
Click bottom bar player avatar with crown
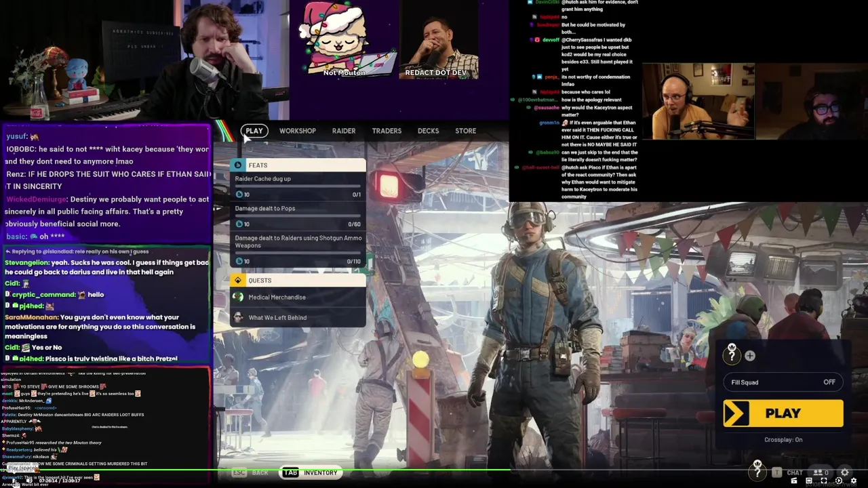[757, 470]
